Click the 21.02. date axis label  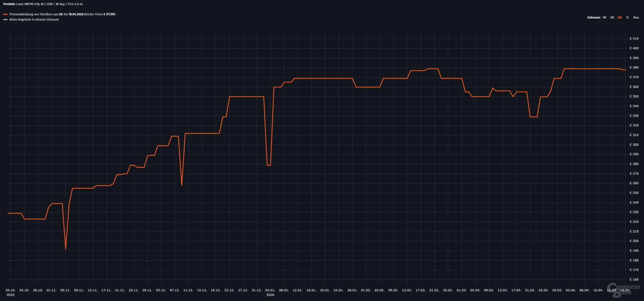(x=434, y=290)
